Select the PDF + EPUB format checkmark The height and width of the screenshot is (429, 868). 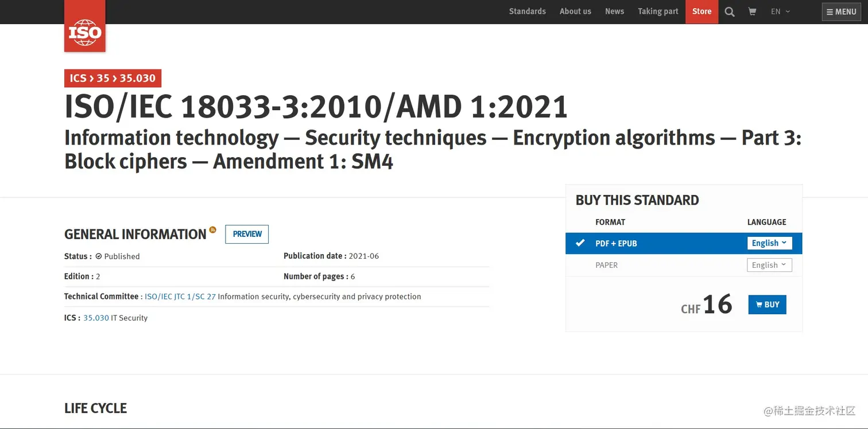pyautogui.click(x=580, y=243)
